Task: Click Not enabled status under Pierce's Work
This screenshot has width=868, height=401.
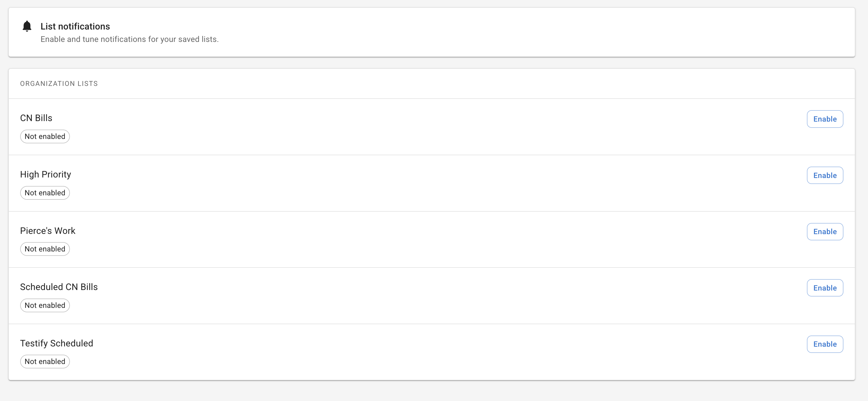Action: [45, 249]
